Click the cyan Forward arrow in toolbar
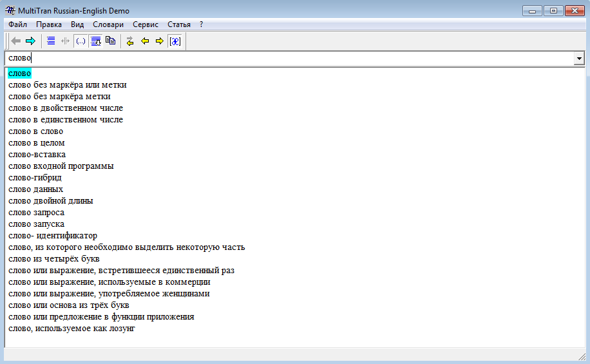590x364 pixels. [30, 41]
